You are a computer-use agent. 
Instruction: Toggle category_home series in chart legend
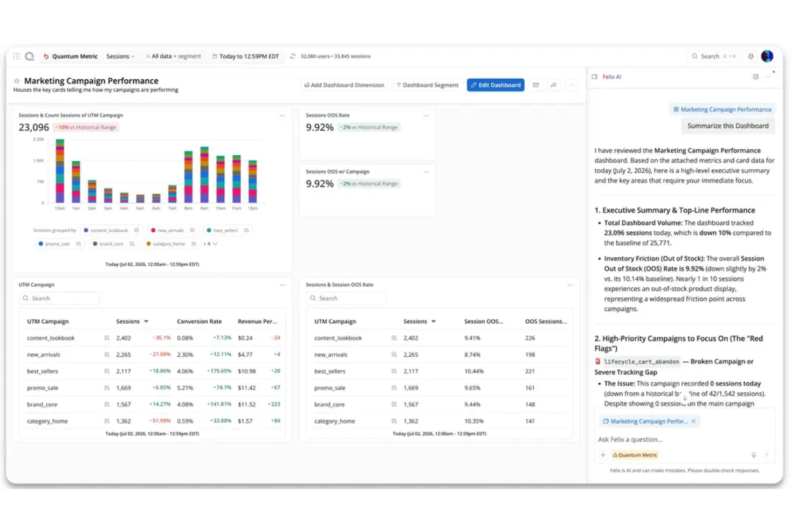tap(166, 244)
